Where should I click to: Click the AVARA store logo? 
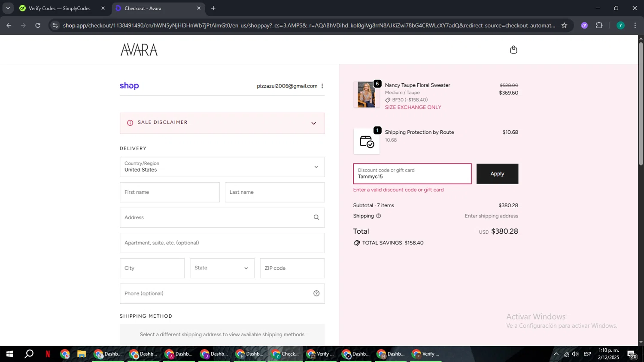pyautogui.click(x=139, y=50)
